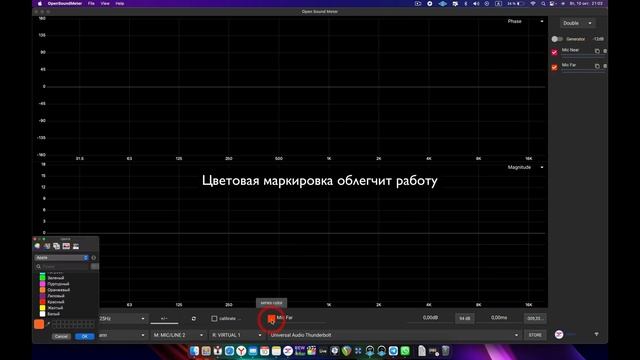Delete the Mic Far measurement

[605, 66]
